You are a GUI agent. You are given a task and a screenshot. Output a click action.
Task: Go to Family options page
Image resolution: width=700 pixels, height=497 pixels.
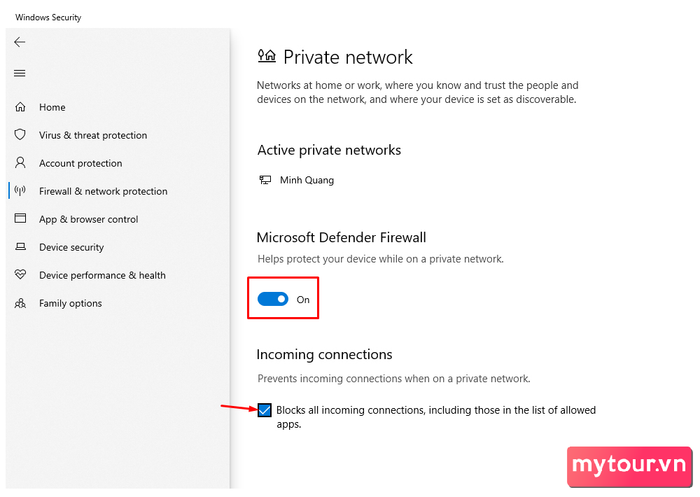coord(71,303)
